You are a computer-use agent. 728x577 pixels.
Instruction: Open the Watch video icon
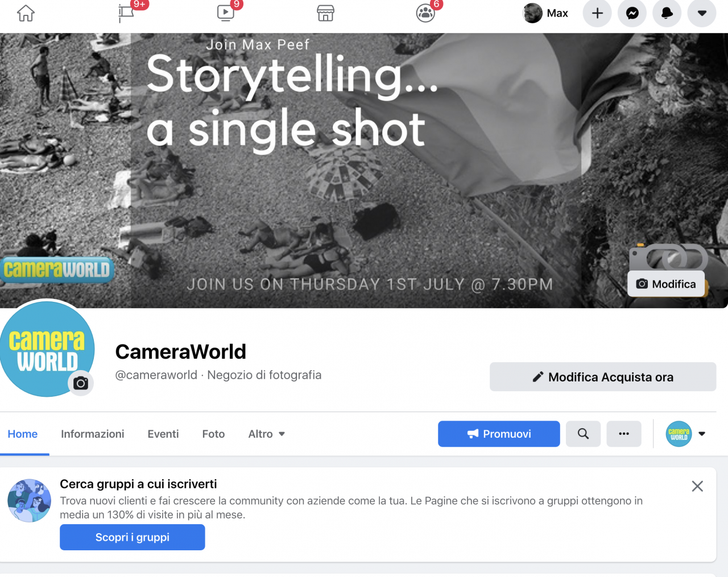226,13
